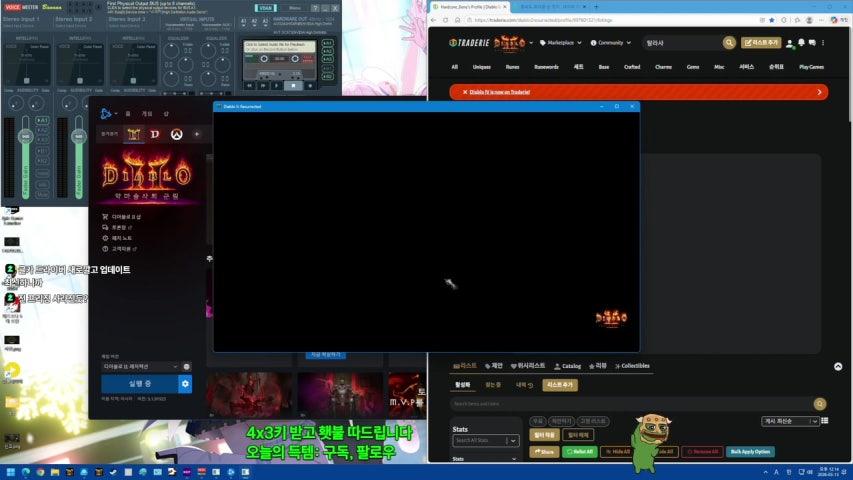This screenshot has width=853, height=480.
Task: Toggle A1 bus routing on Stereo Input 1
Action: [x=42, y=120]
